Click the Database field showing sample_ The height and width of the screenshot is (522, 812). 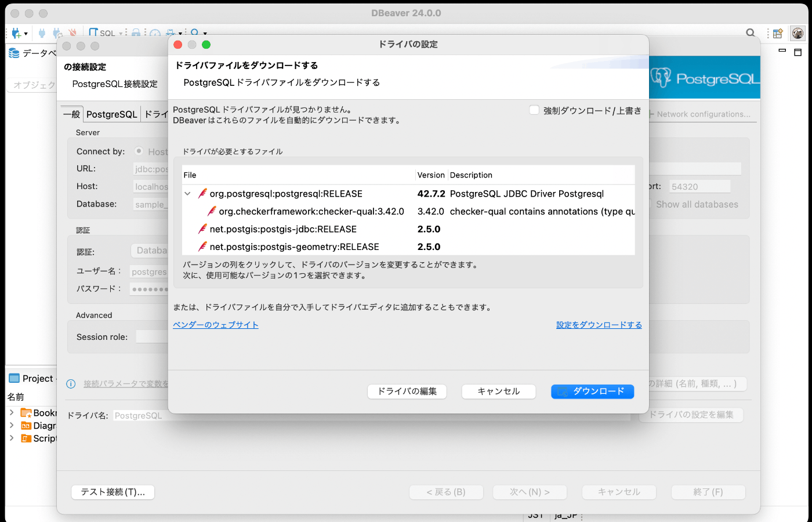151,204
